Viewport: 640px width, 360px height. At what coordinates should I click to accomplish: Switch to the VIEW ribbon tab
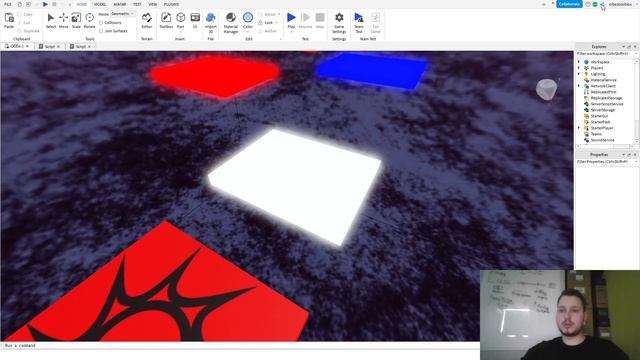click(153, 4)
